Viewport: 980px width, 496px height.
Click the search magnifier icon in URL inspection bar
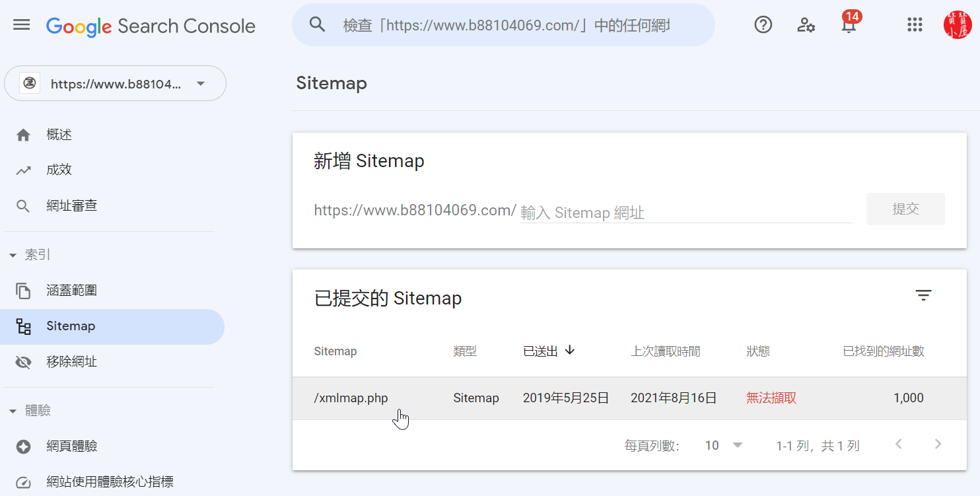(318, 25)
